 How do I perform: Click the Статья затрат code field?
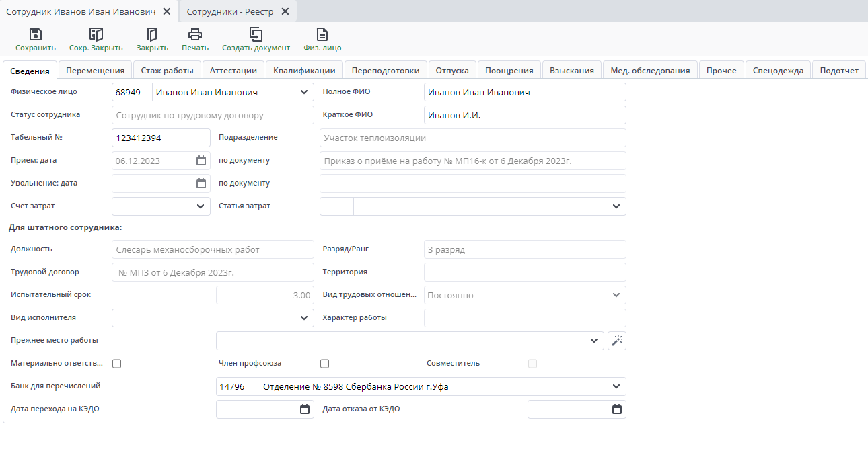coord(336,206)
